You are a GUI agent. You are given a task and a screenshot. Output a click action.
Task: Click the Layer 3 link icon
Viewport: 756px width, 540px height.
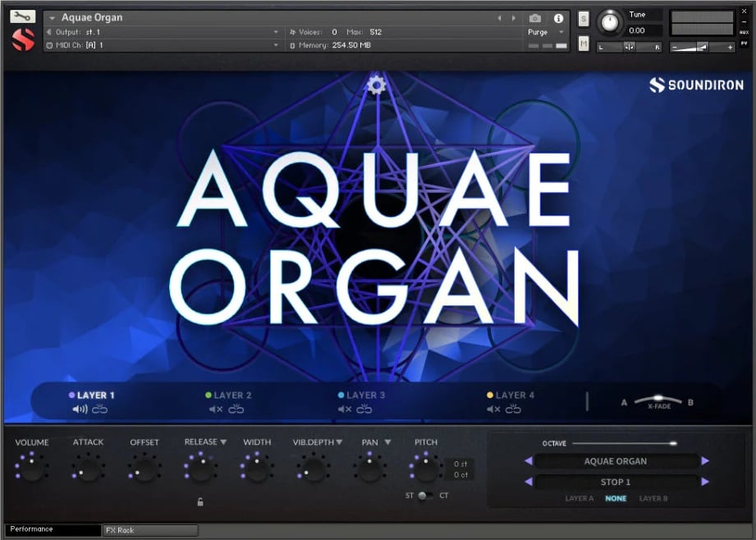click(x=364, y=410)
